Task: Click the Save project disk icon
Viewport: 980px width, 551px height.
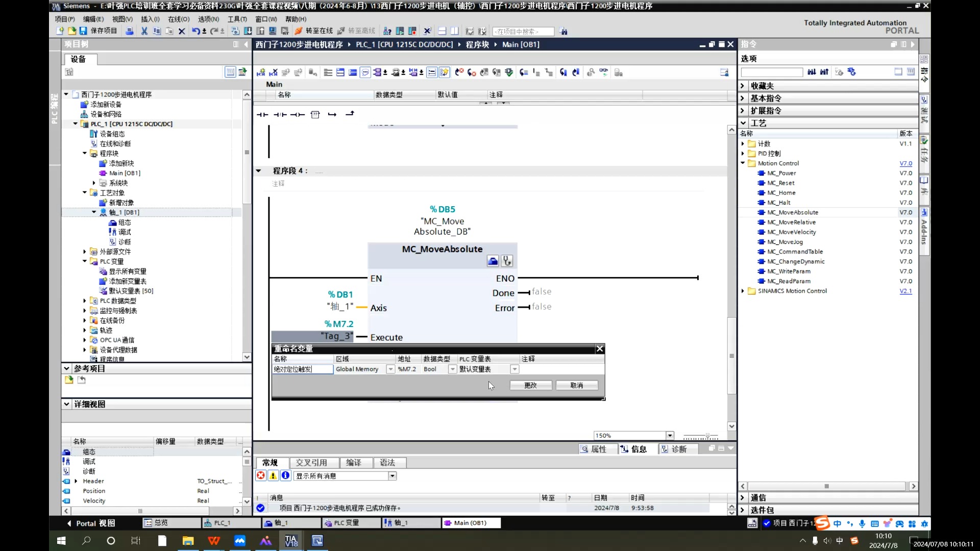Action: pyautogui.click(x=83, y=31)
